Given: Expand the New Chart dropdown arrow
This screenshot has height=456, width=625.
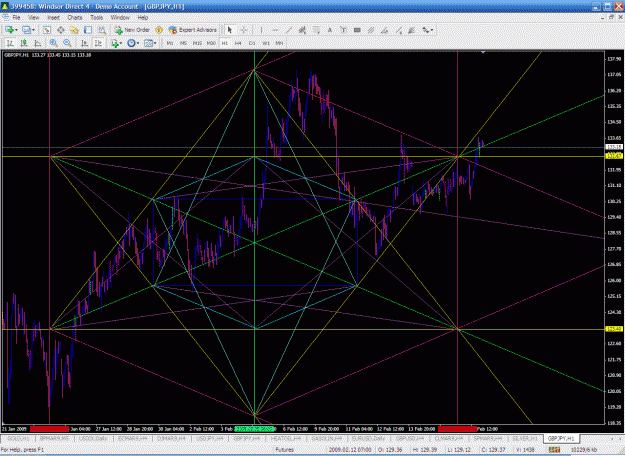Looking at the screenshot, I should tap(16, 30).
